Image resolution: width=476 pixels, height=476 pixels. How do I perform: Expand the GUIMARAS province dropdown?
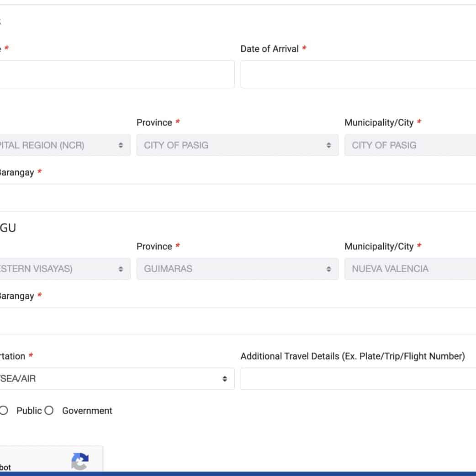[237, 269]
